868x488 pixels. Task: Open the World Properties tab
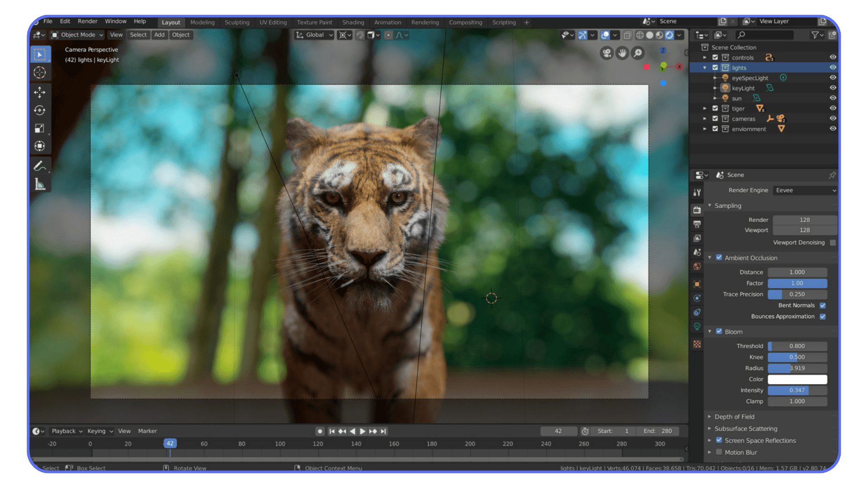click(697, 266)
